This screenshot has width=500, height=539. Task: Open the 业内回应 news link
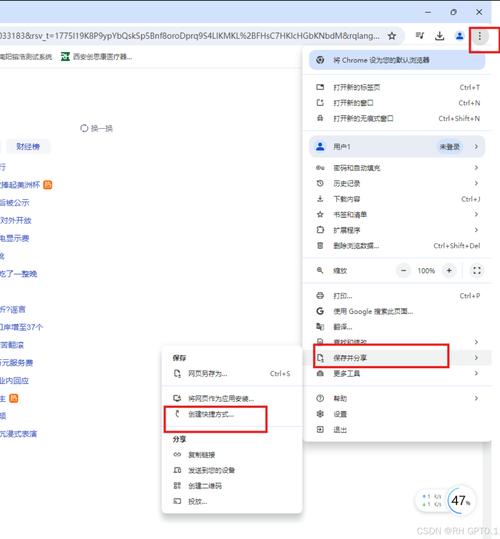14,381
